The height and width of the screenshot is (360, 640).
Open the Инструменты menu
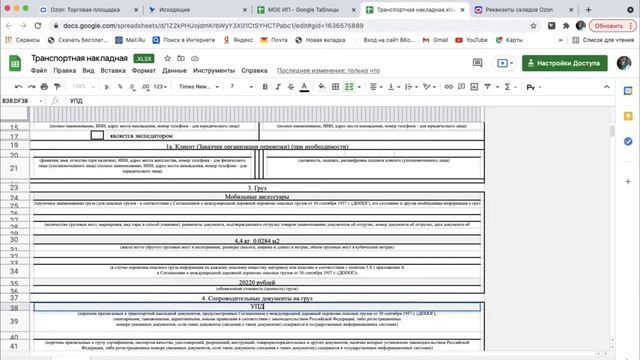point(214,70)
